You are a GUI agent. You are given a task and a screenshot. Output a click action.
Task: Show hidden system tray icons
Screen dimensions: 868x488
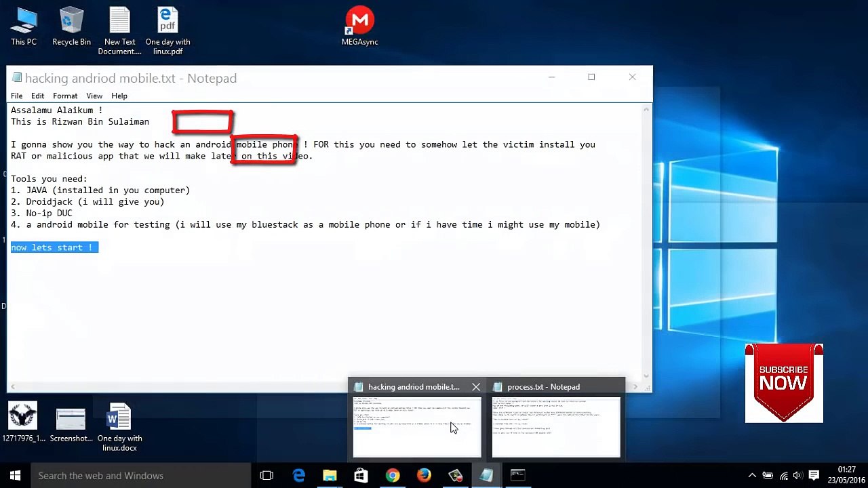click(751, 476)
